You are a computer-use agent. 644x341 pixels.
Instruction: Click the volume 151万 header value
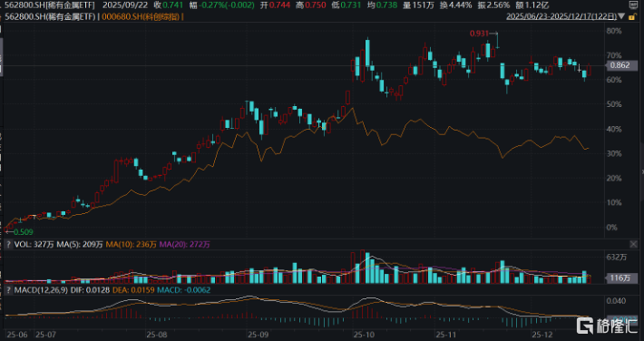click(x=423, y=5)
